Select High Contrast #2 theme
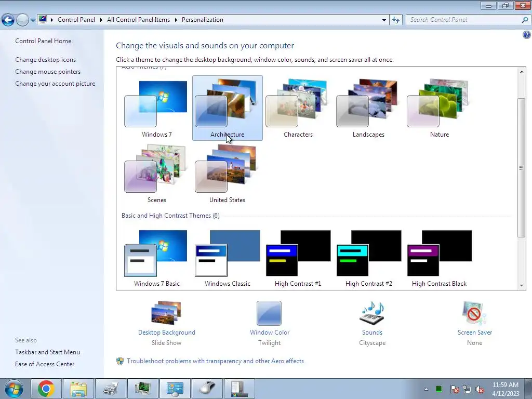This screenshot has height=399, width=532. pyautogui.click(x=368, y=259)
